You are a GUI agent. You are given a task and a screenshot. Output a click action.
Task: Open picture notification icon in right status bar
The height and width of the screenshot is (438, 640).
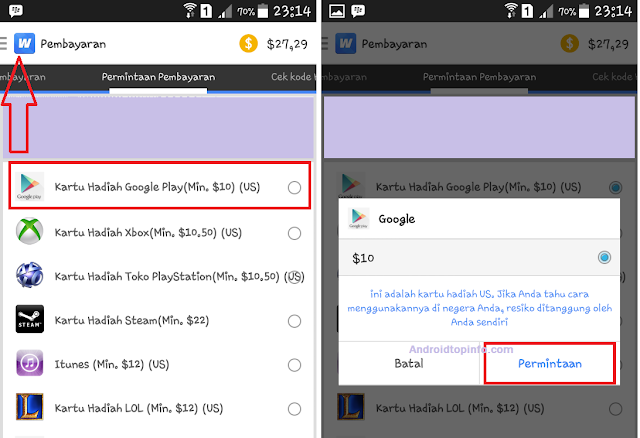pyautogui.click(x=337, y=11)
